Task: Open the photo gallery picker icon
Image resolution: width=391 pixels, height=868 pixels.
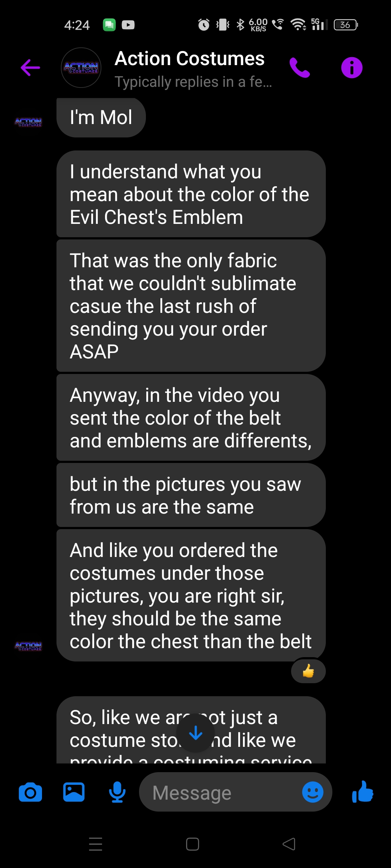Action: pyautogui.click(x=74, y=792)
